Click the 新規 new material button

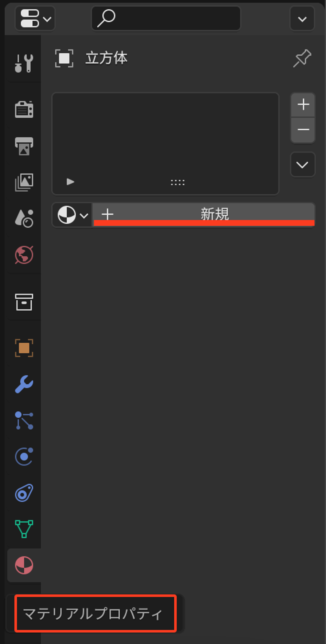point(204,214)
